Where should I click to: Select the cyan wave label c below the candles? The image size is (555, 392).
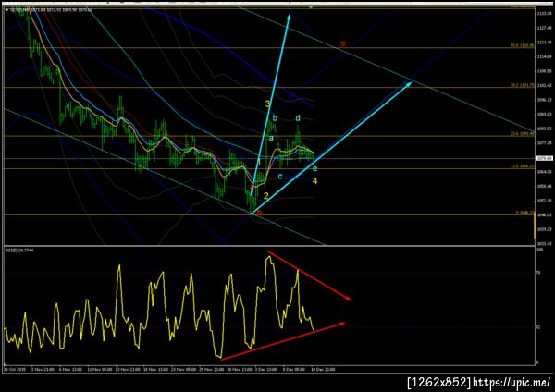[280, 177]
